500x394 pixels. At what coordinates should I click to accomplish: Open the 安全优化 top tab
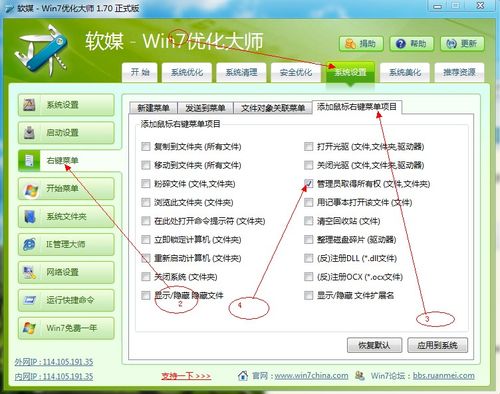(x=296, y=72)
